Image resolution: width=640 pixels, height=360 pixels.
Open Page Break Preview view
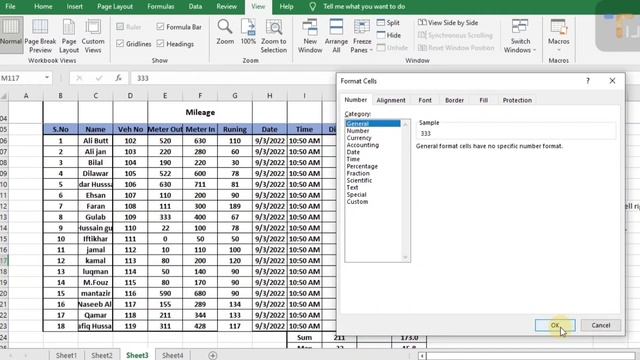(40, 36)
